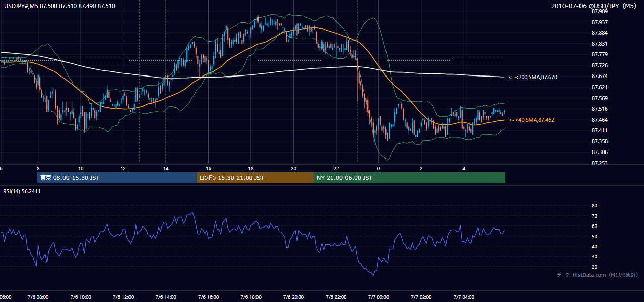
Task: Click hour mark 2 under price chart
Action: point(421,168)
